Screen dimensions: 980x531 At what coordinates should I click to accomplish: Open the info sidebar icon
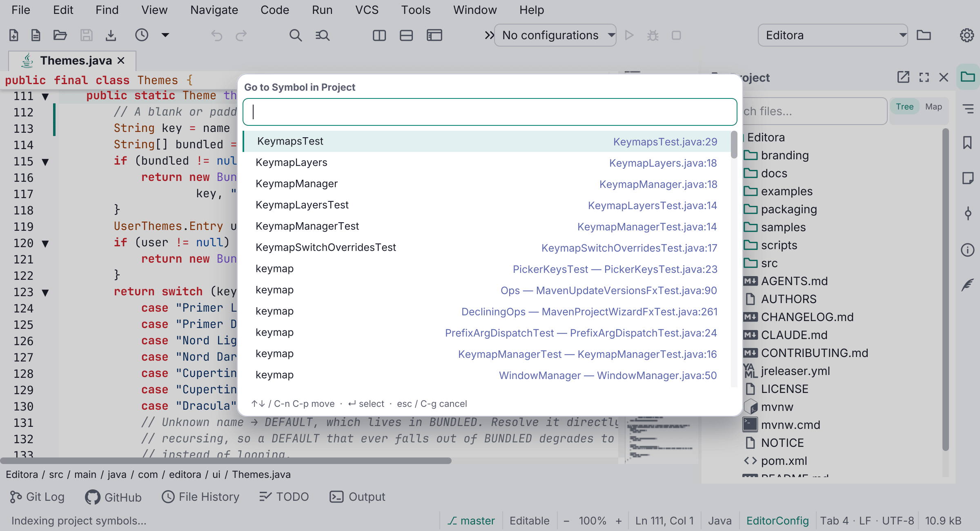click(967, 250)
